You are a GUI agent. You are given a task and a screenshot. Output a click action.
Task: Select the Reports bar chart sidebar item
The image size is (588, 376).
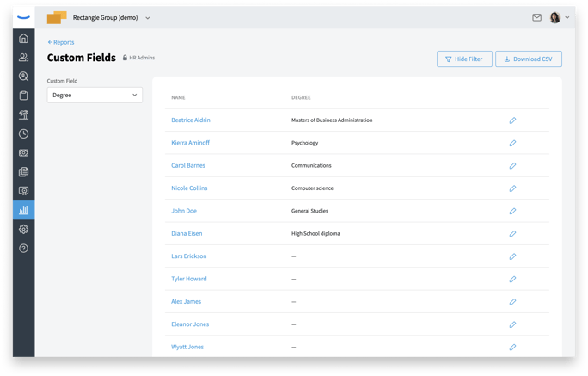[23, 210]
